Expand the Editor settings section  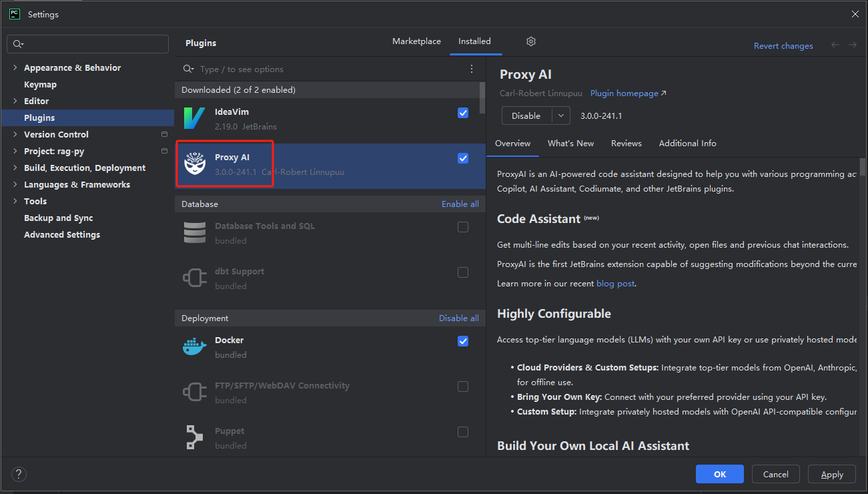[x=15, y=101]
